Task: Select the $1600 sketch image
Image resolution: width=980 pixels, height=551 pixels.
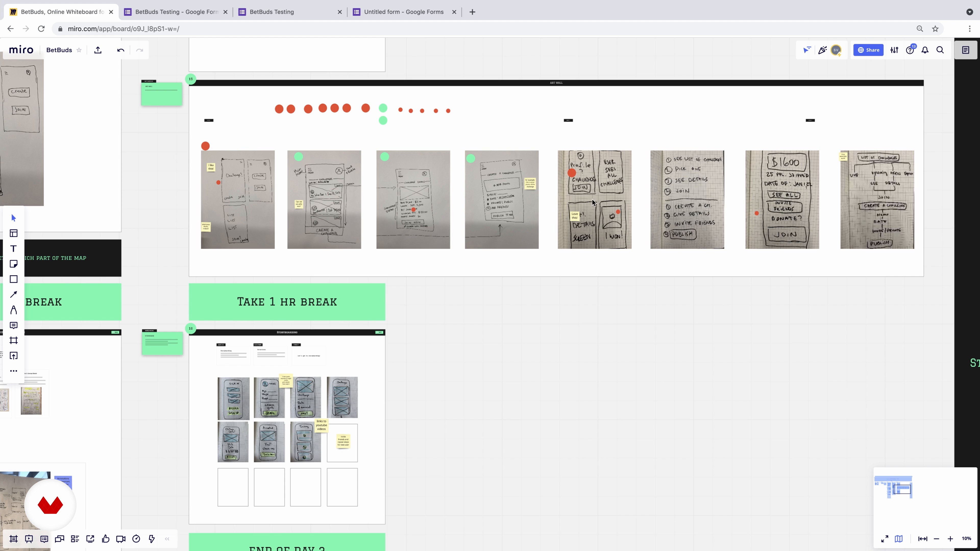Action: point(782,200)
